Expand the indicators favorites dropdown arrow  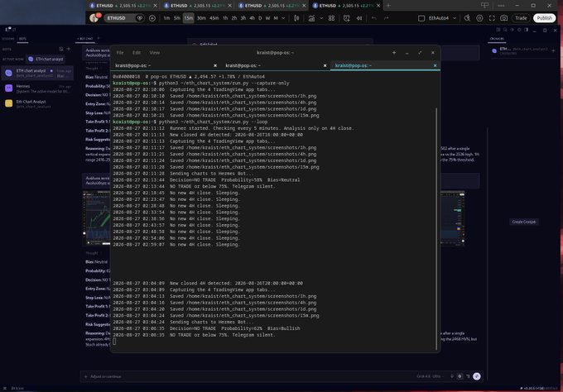pos(321,18)
